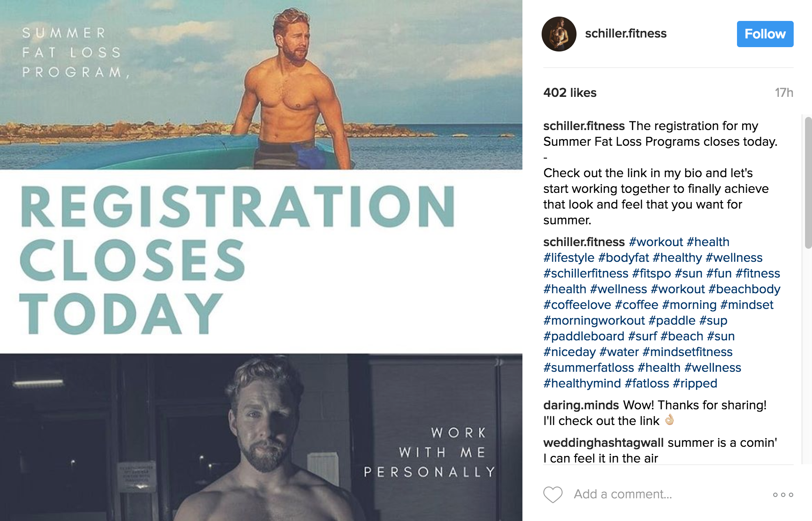Visit the daring.minds commenter profile
Image resolution: width=812 pixels, height=521 pixels.
click(581, 405)
